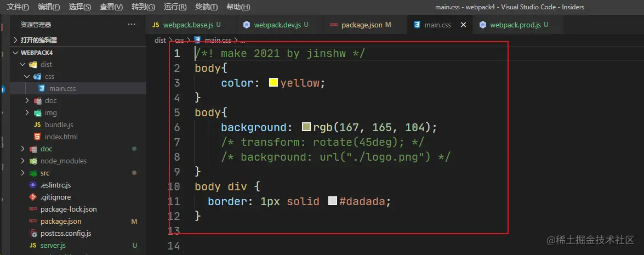
Task: Click npm icon on package.json tab
Action: [x=334, y=25]
